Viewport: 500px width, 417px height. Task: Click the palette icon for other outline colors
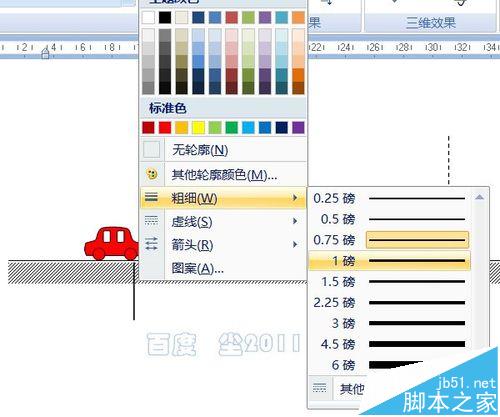pyautogui.click(x=152, y=174)
